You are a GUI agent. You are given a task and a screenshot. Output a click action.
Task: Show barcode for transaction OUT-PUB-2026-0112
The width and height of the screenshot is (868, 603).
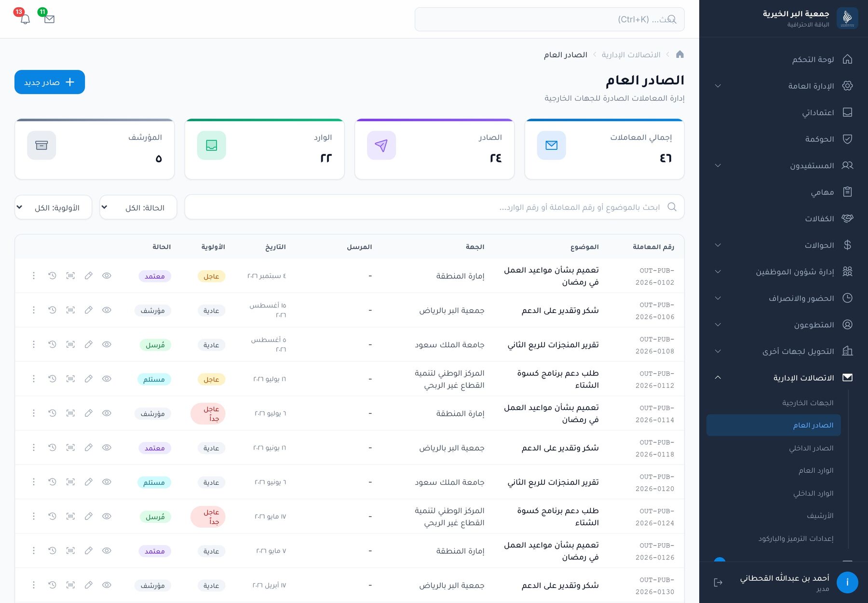click(x=70, y=379)
